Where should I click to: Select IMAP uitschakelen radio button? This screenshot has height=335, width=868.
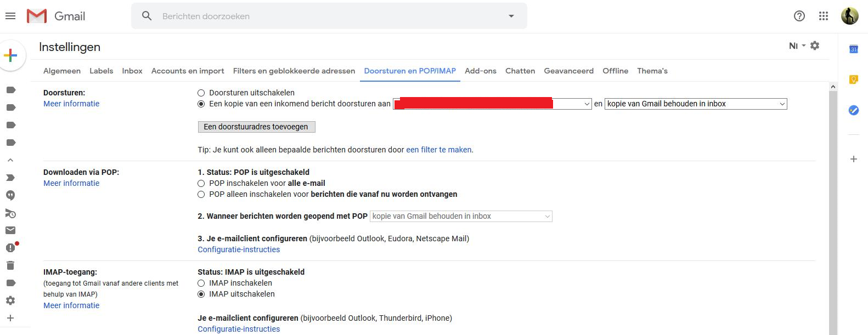[201, 294]
